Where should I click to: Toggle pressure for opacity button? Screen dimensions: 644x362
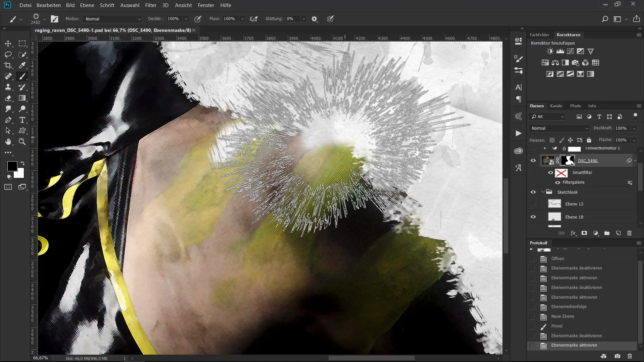click(x=198, y=19)
